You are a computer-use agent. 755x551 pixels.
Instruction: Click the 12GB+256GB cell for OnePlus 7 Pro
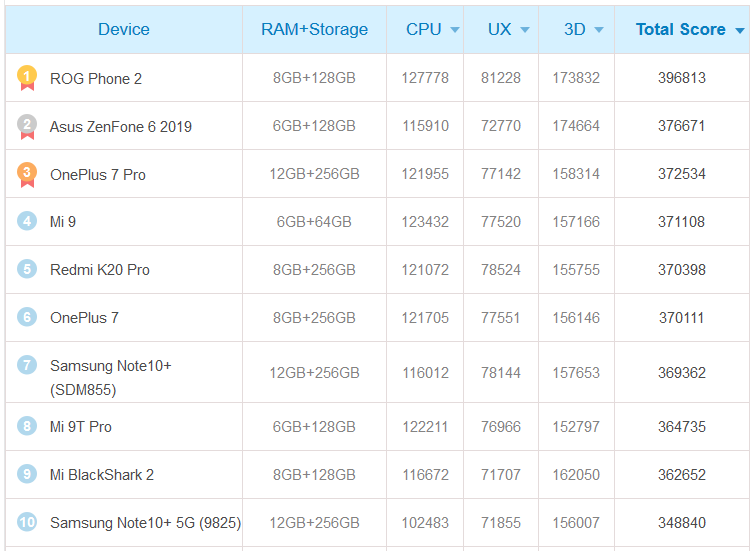[x=314, y=173]
